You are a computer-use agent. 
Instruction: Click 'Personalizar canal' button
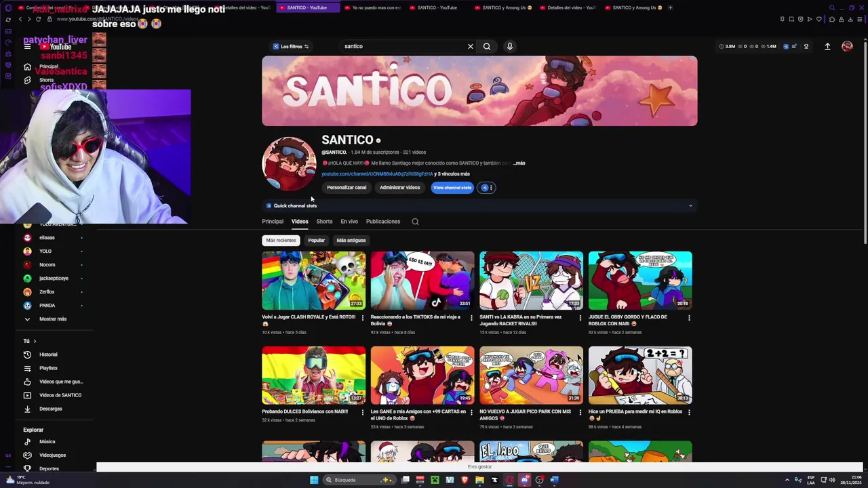347,188
